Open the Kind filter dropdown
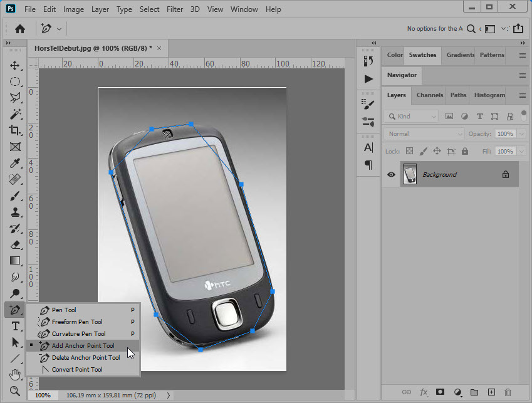 tap(412, 117)
